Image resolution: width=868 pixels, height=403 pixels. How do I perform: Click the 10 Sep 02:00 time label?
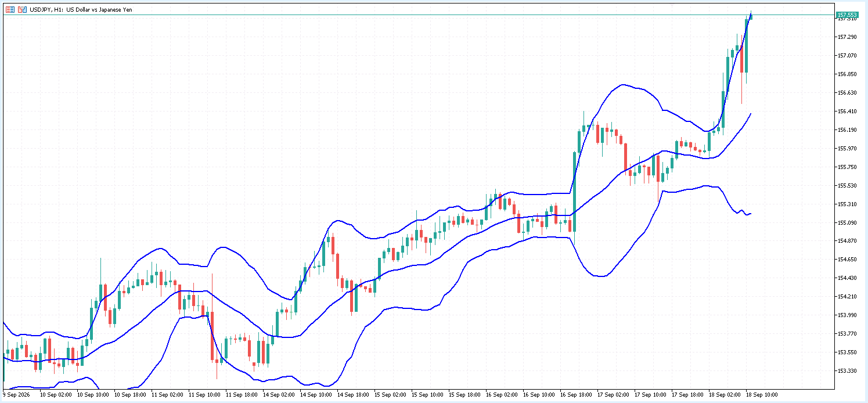tap(55, 394)
